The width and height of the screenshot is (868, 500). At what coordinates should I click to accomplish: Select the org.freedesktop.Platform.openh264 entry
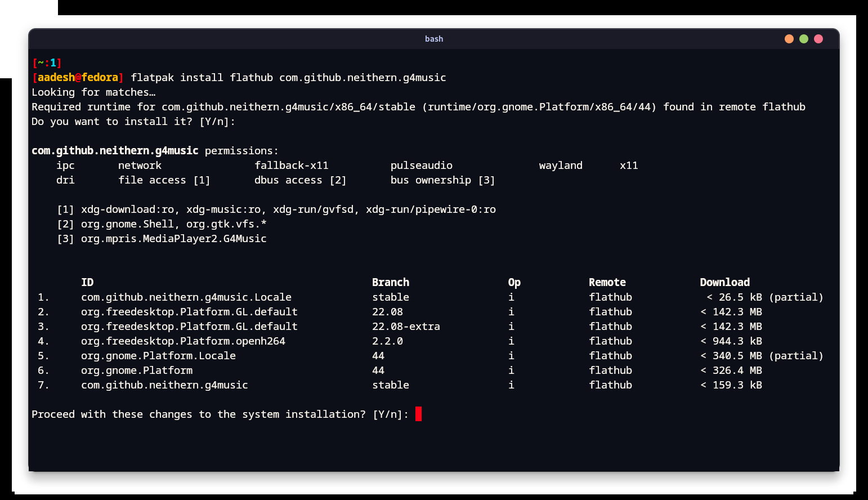[x=183, y=341]
